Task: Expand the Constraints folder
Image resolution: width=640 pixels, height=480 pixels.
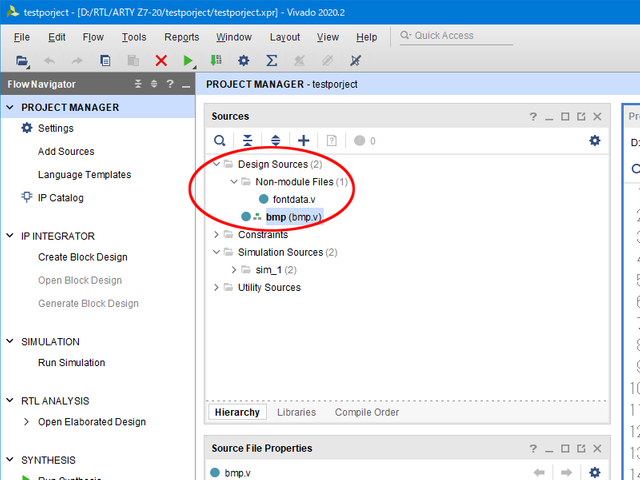Action: click(x=216, y=235)
